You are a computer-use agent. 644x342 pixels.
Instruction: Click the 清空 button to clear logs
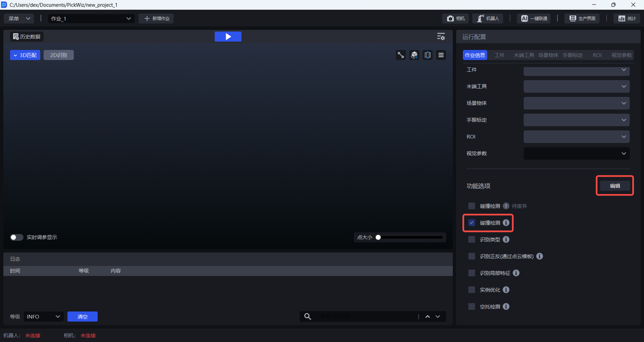tap(82, 316)
